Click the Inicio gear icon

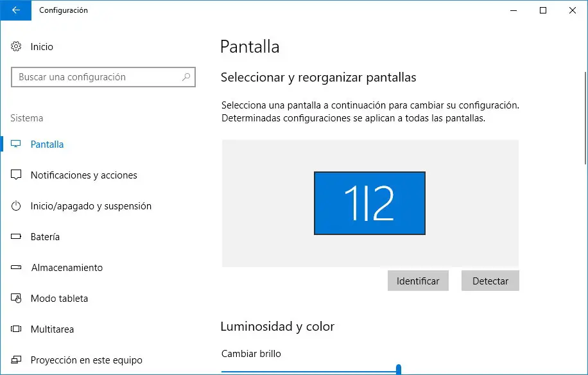[x=17, y=47]
